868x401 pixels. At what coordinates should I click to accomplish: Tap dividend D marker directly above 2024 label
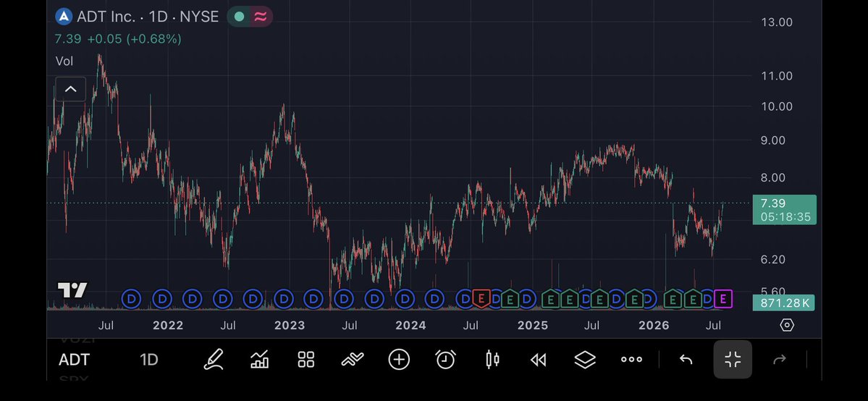(405, 300)
